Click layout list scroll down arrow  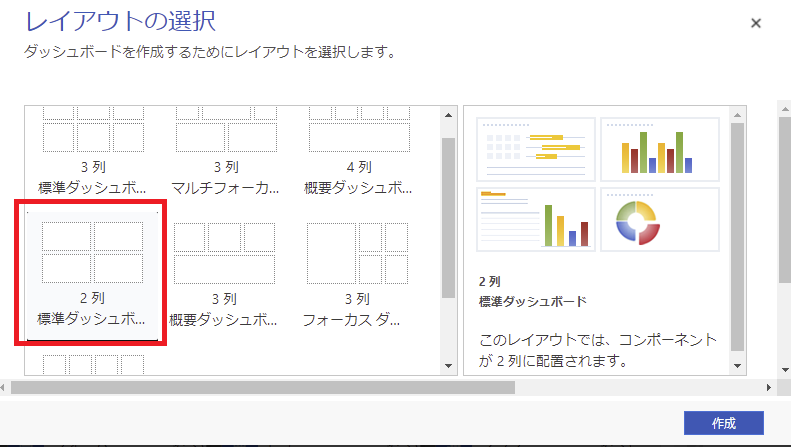point(448,366)
